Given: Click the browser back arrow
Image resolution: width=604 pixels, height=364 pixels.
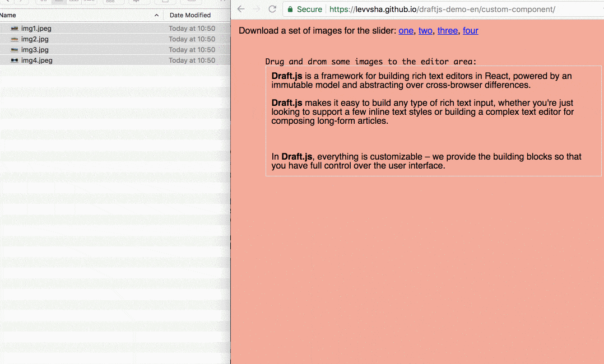Looking at the screenshot, I should (241, 9).
